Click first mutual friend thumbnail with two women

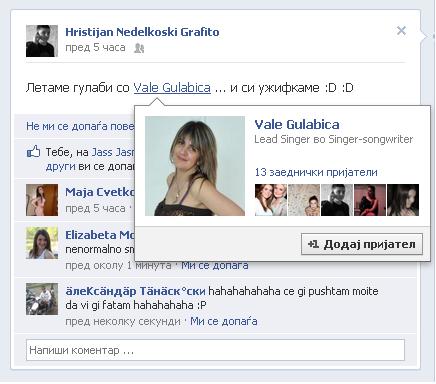[x=271, y=200]
